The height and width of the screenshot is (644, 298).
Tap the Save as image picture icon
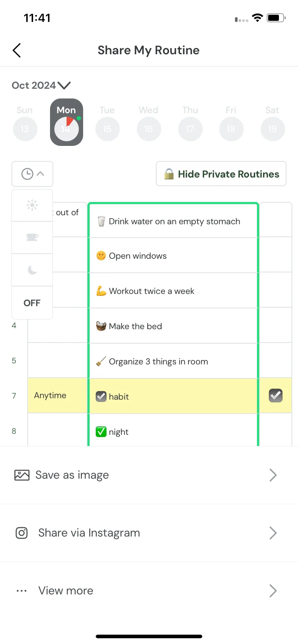(x=22, y=475)
